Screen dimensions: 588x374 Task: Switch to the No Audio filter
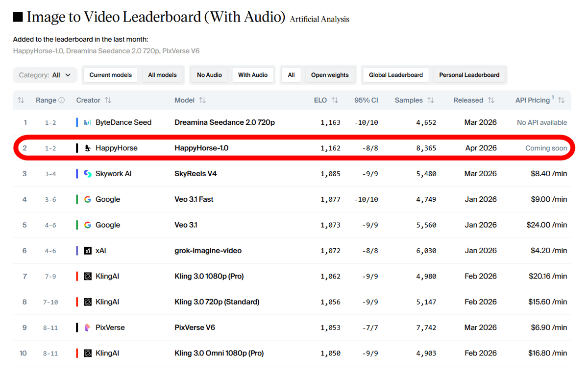pos(209,75)
